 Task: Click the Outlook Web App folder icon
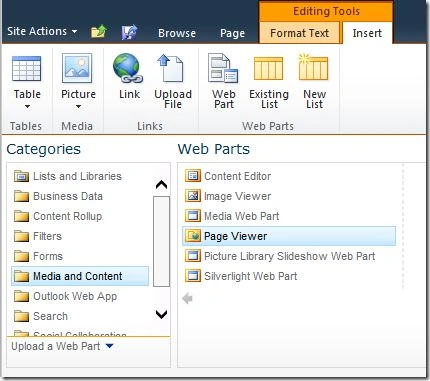tap(21, 296)
